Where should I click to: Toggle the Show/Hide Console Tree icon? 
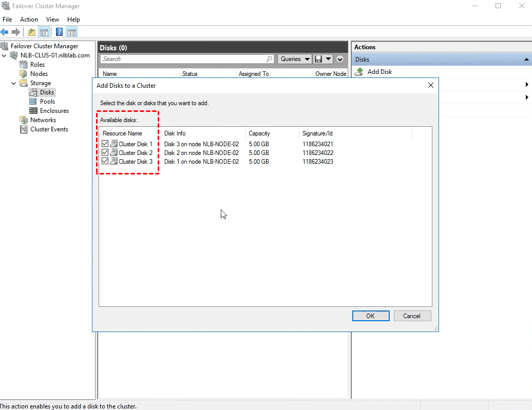point(44,32)
